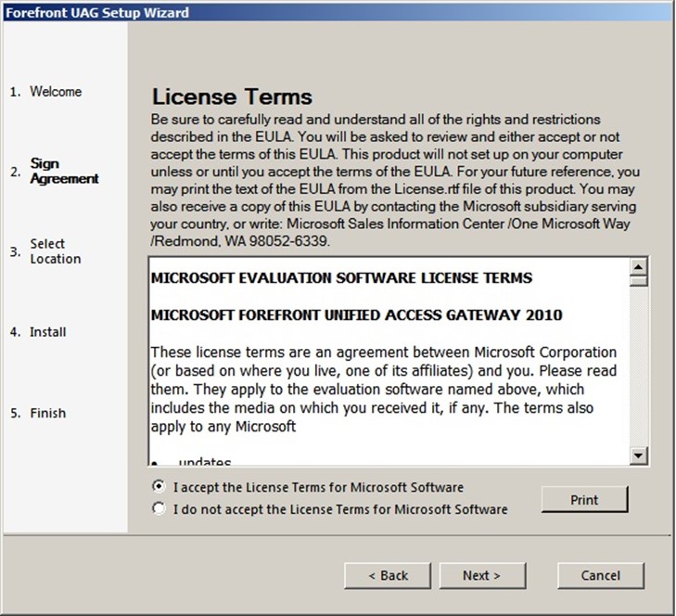Cancel the setup wizard
Viewport: 676px width, 616px height.
point(600,575)
